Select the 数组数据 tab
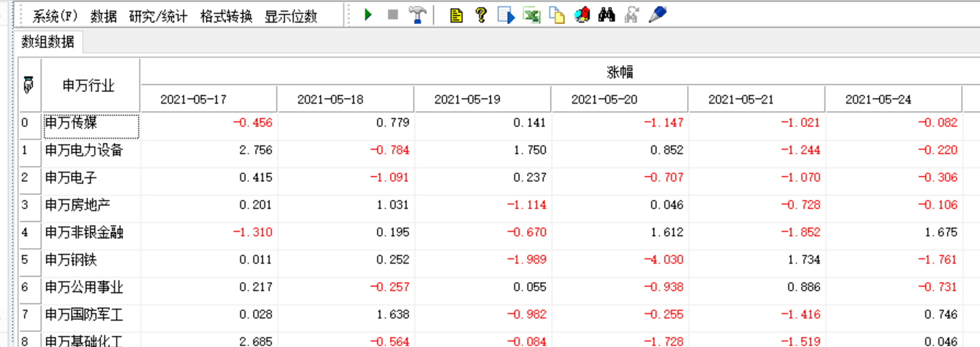The image size is (980, 347). [48, 42]
